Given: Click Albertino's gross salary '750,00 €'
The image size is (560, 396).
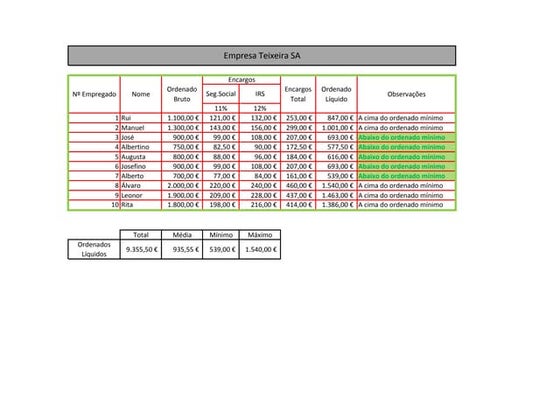Looking at the screenshot, I should click(x=182, y=147).
